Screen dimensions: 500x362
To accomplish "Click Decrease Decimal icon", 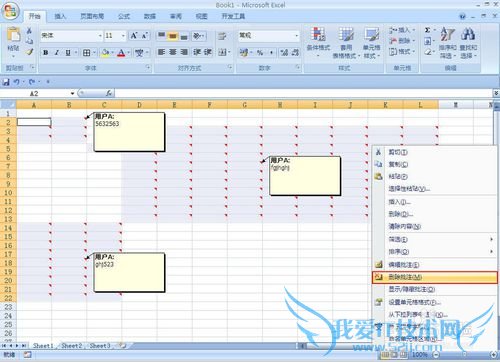I will click(x=295, y=52).
